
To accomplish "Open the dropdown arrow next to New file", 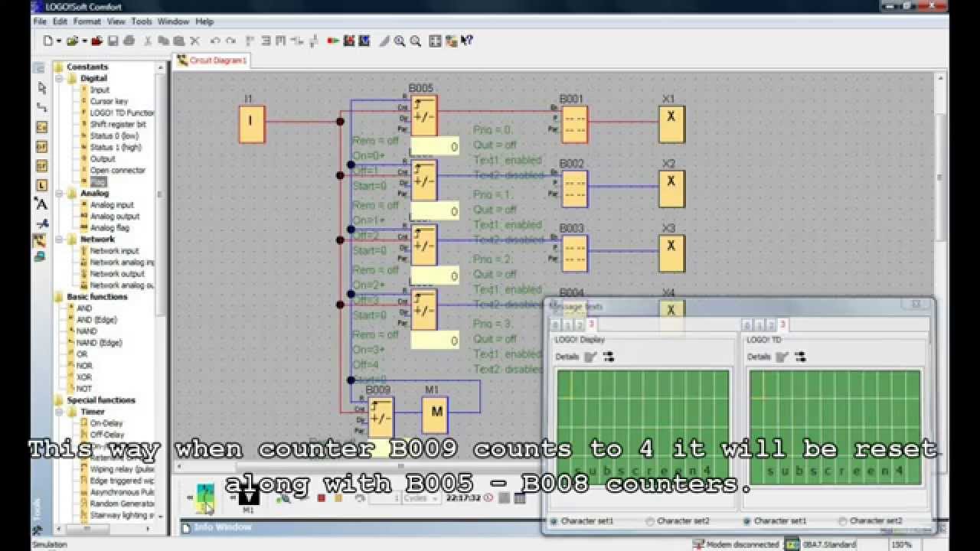I will click(59, 41).
